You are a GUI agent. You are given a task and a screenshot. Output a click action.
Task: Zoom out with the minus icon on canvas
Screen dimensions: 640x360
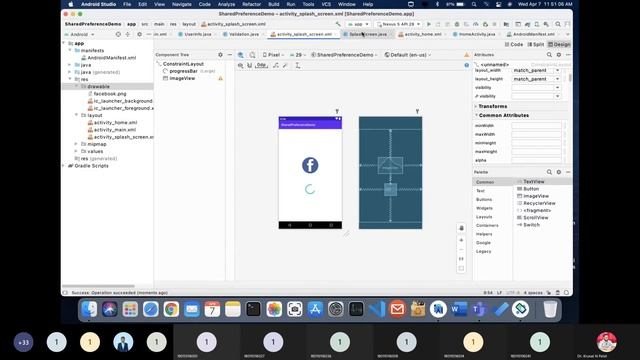pos(461,249)
